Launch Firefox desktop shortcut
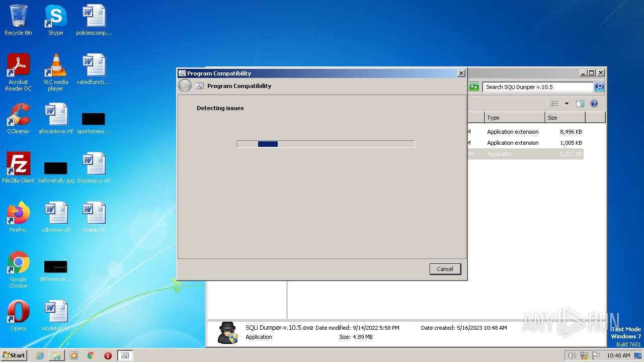The width and height of the screenshot is (644, 362). (x=18, y=217)
